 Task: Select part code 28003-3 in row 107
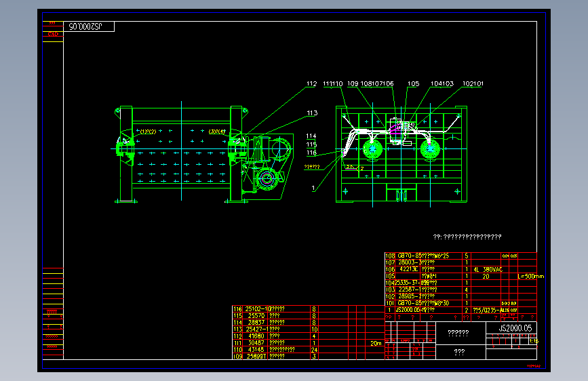pos(410,262)
